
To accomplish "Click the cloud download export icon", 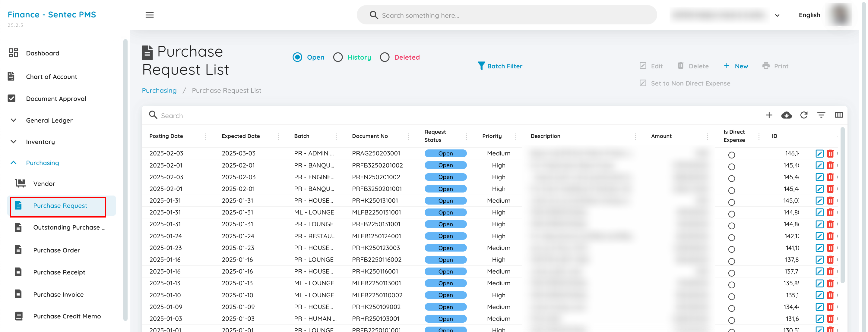I will pyautogui.click(x=787, y=115).
